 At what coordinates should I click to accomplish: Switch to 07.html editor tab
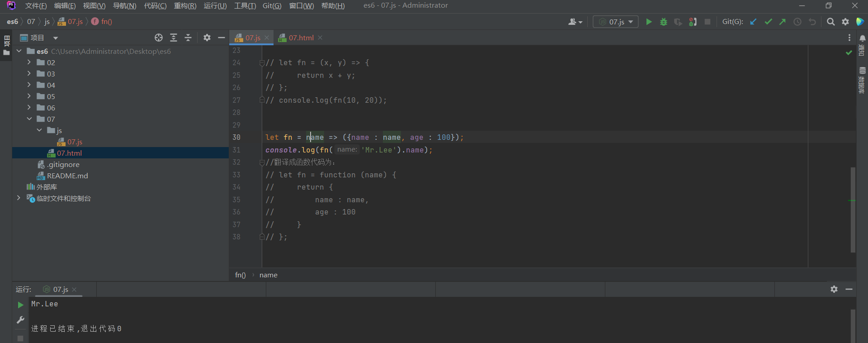pos(301,38)
